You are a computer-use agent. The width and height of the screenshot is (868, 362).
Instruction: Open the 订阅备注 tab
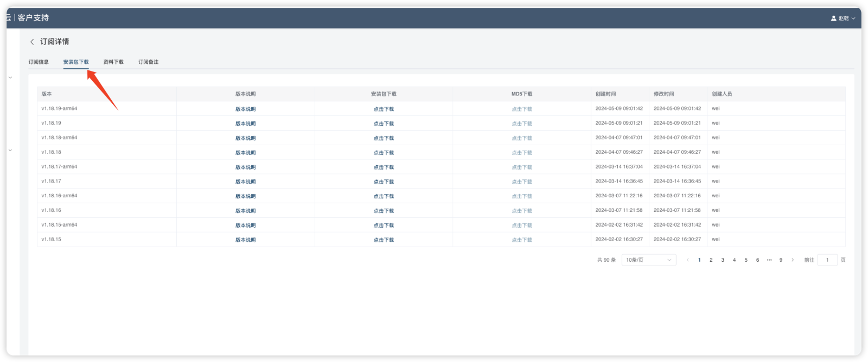coord(148,62)
